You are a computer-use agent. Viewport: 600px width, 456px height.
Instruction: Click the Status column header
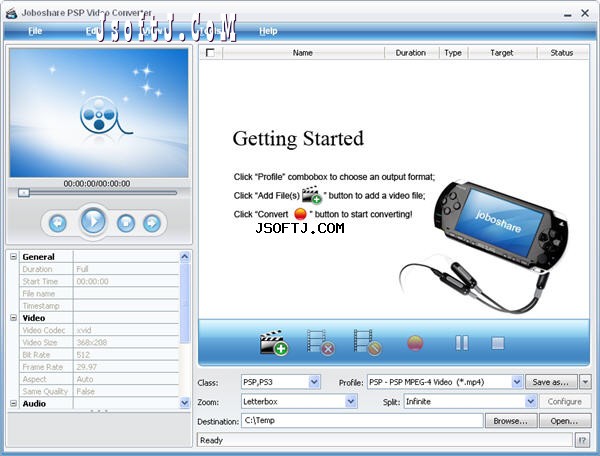tap(562, 53)
